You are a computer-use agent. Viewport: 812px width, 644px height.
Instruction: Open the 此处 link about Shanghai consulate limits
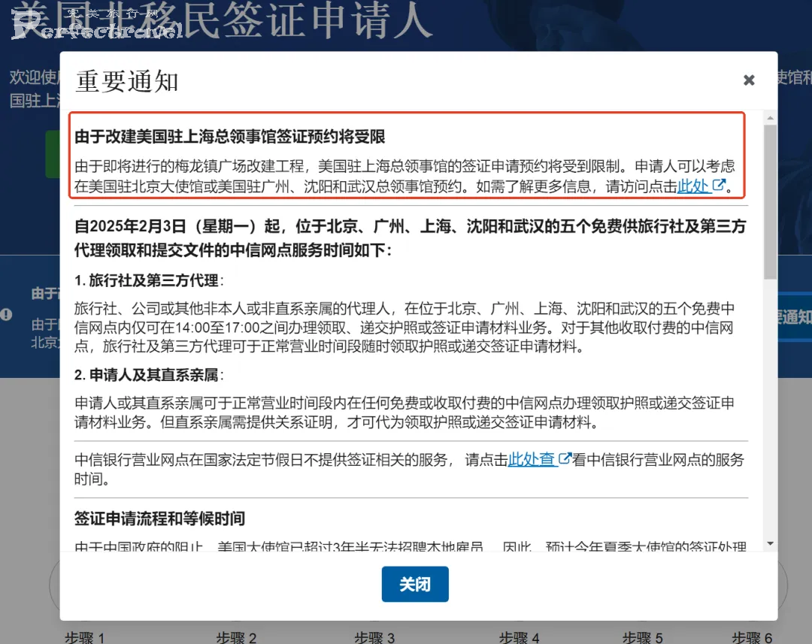(693, 186)
